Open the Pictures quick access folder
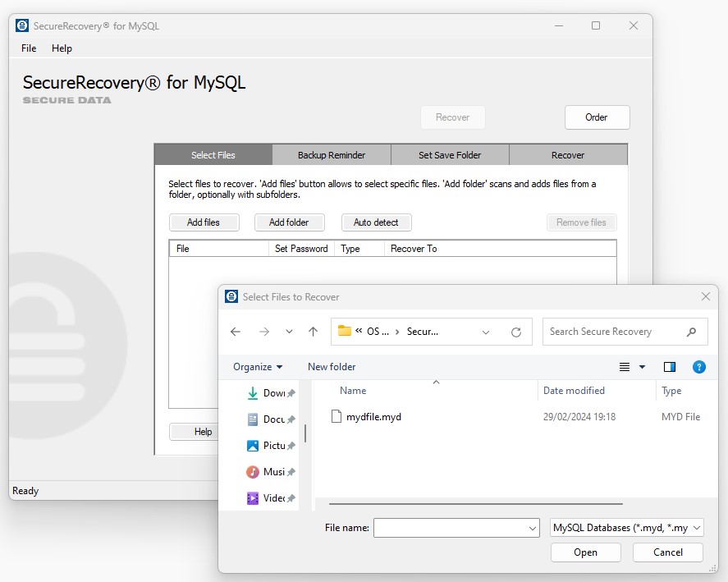The width and height of the screenshot is (728, 582). pos(271,446)
